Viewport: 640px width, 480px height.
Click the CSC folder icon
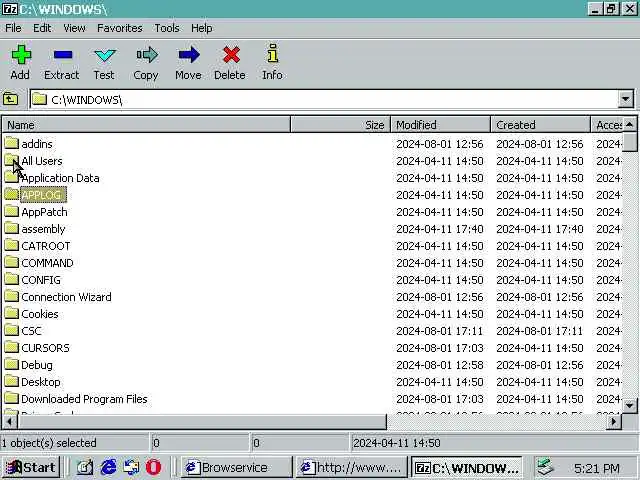point(11,330)
